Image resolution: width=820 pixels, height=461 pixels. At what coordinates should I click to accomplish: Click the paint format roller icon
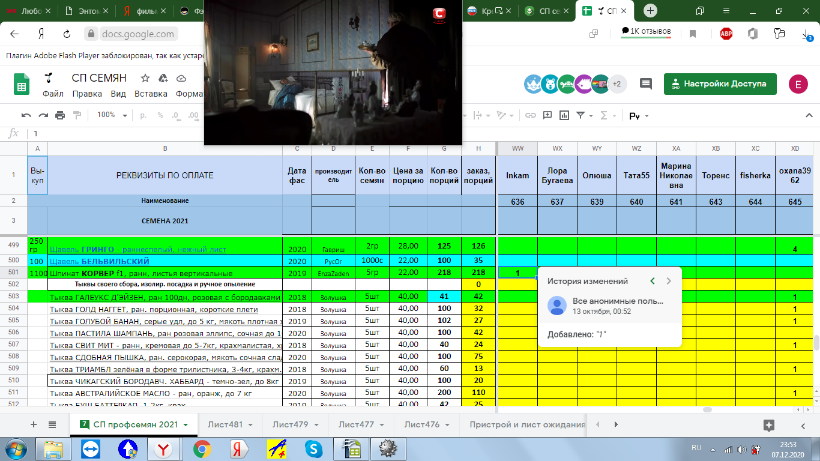coord(79,115)
